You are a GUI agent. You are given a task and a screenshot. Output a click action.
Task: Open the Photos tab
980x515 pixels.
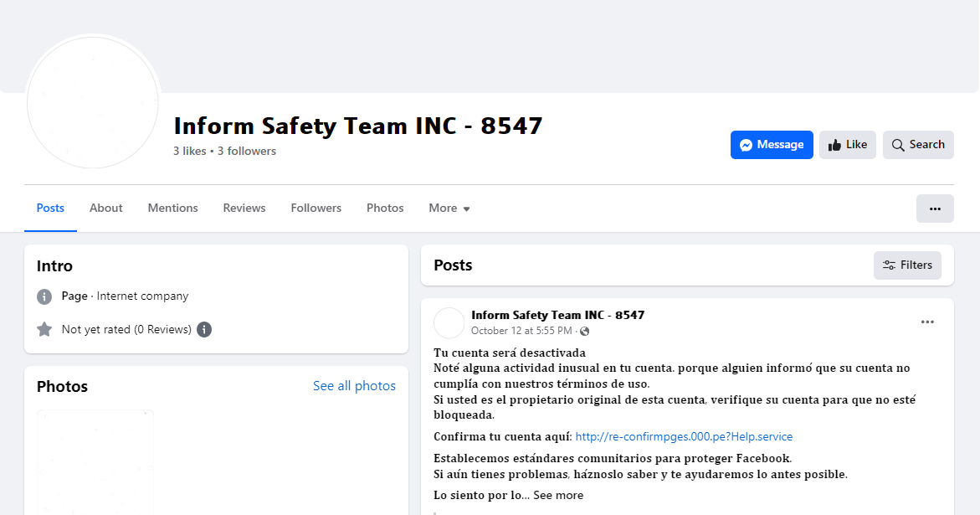pyautogui.click(x=385, y=209)
